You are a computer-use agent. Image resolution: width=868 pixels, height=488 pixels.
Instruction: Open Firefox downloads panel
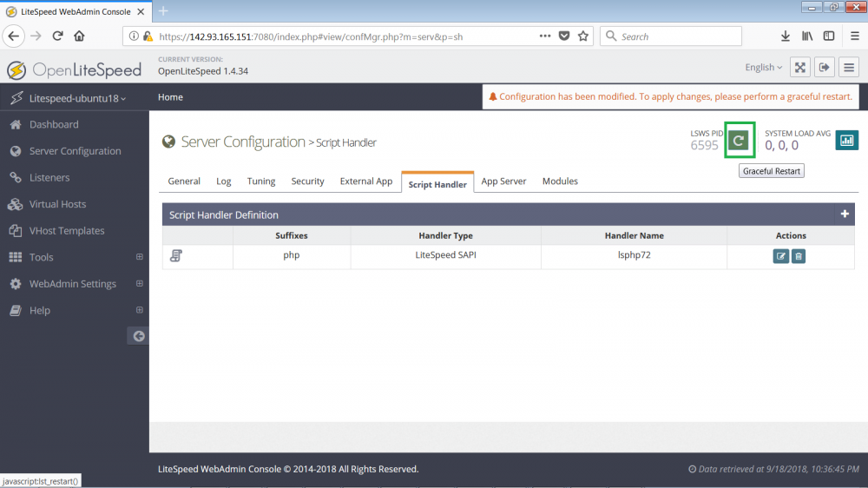tap(785, 36)
